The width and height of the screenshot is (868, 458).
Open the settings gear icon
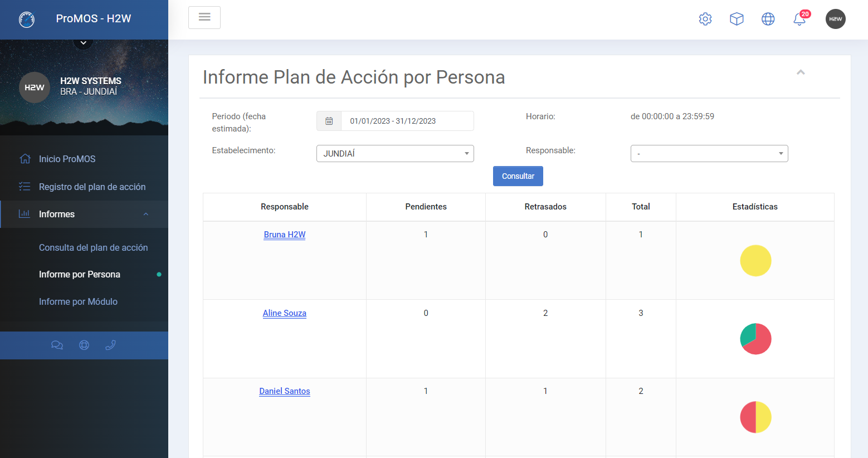(x=705, y=19)
